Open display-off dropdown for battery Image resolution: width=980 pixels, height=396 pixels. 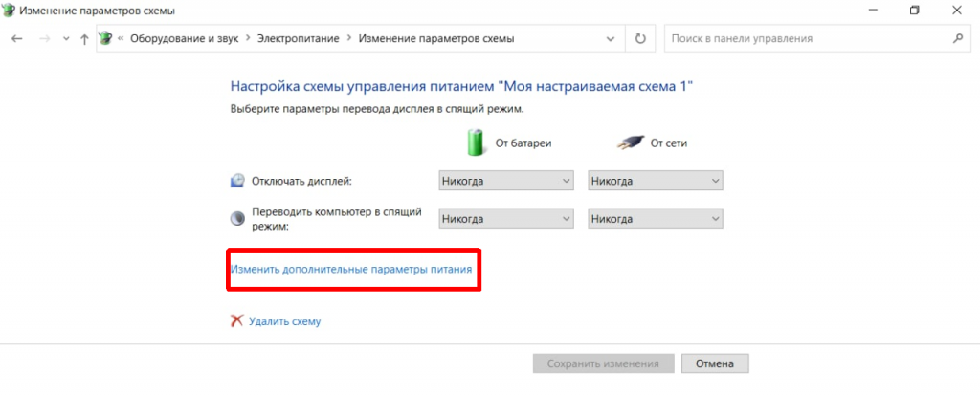(x=505, y=181)
